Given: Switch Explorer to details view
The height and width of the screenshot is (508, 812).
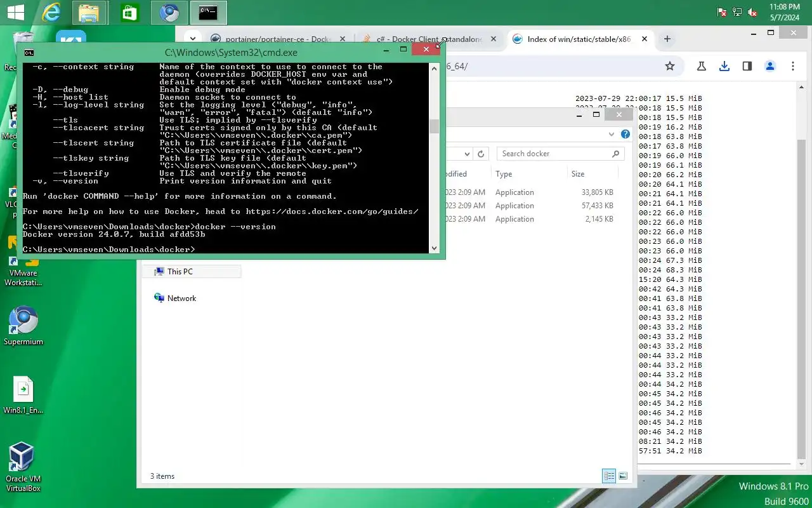Looking at the screenshot, I should pyautogui.click(x=609, y=476).
